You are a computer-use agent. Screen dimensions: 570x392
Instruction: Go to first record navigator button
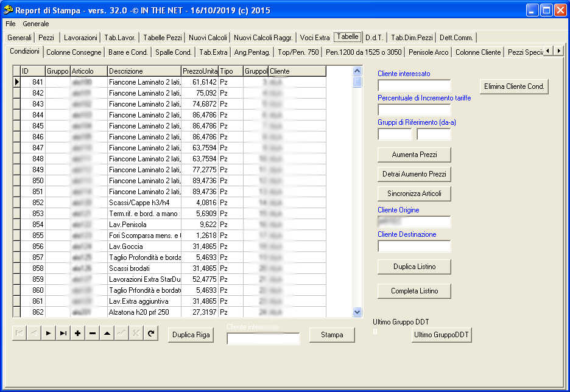tap(19, 333)
